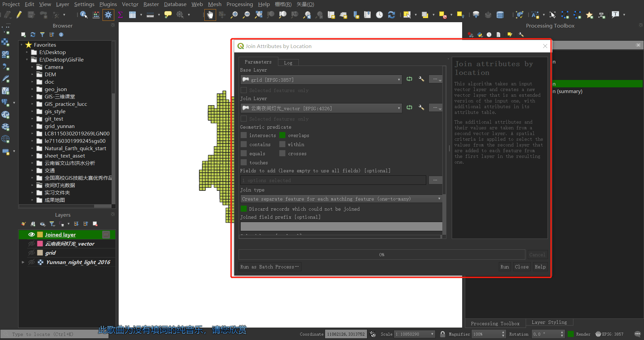644x340 pixels.
Task: Open Processing Toolbox options wrench
Action: pyautogui.click(x=521, y=35)
